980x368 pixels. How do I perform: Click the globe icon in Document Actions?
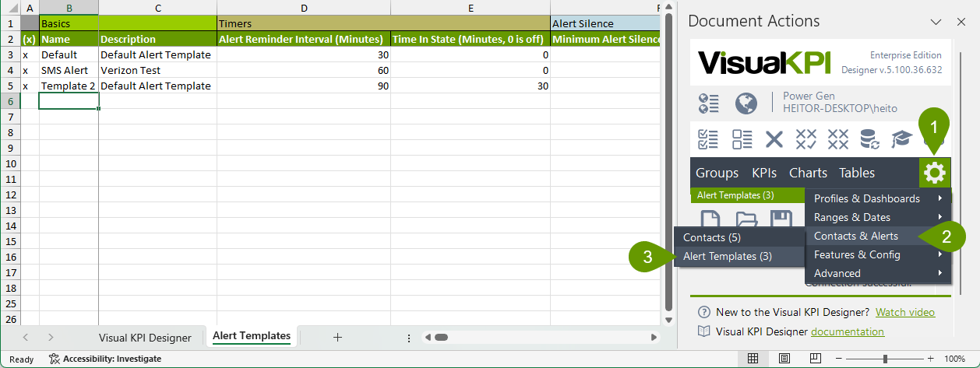[x=746, y=103]
